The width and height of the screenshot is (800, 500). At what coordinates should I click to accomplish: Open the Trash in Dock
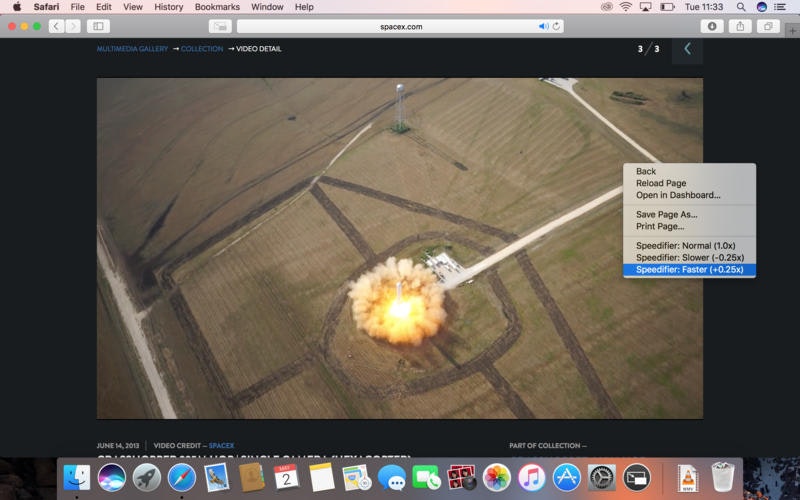722,478
